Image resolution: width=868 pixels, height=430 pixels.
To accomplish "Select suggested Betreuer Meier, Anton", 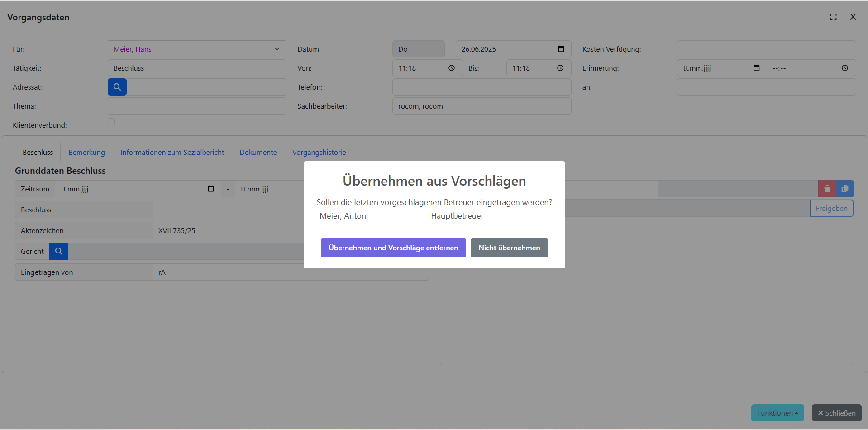I will coord(343,216).
